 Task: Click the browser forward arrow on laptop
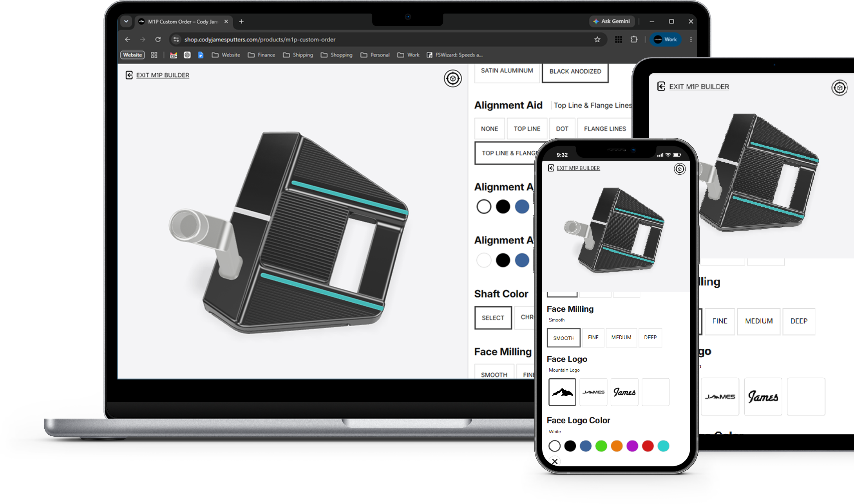pos(143,40)
